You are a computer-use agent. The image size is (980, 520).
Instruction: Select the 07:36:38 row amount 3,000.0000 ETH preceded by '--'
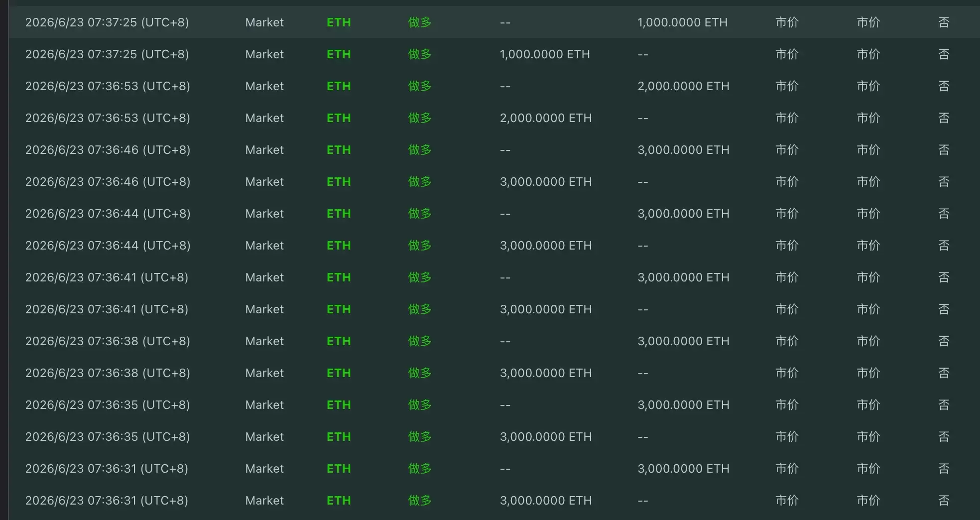(x=683, y=341)
